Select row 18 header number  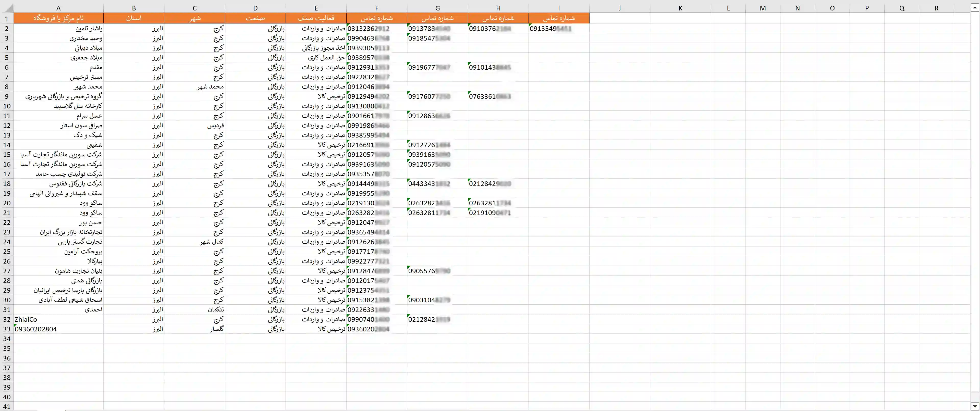click(x=7, y=184)
